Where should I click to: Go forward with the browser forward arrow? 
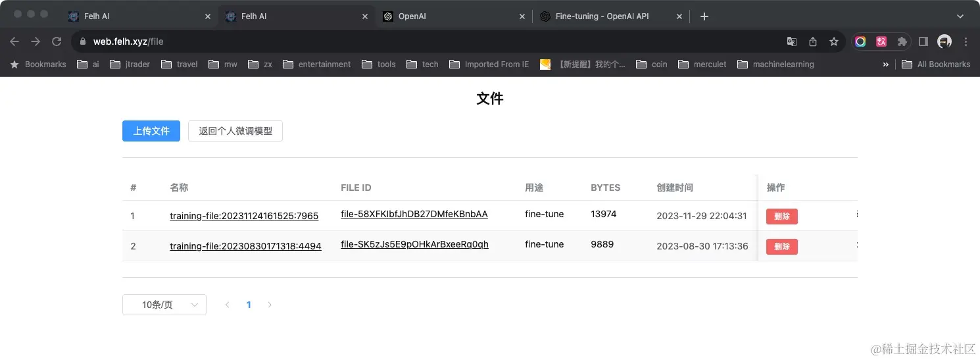(x=36, y=41)
